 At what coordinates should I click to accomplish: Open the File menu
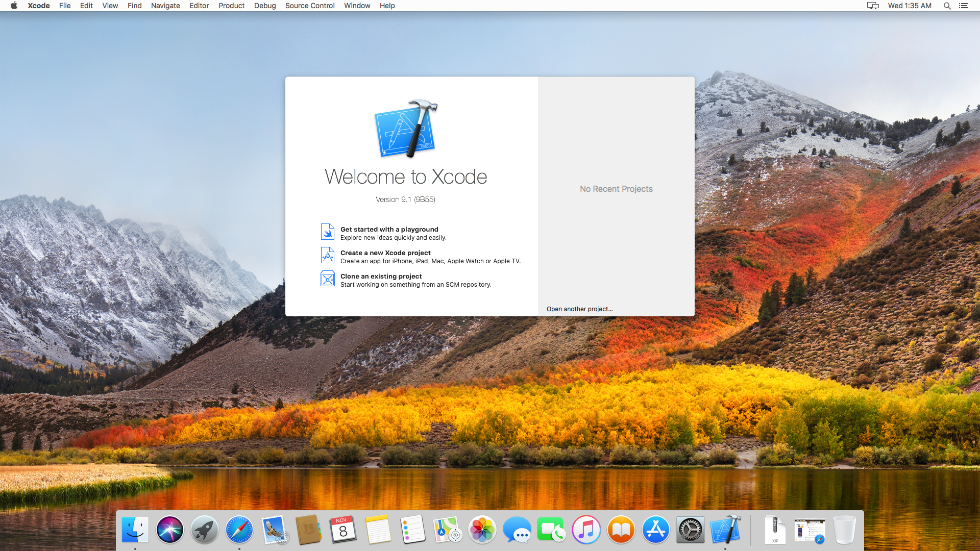65,6
